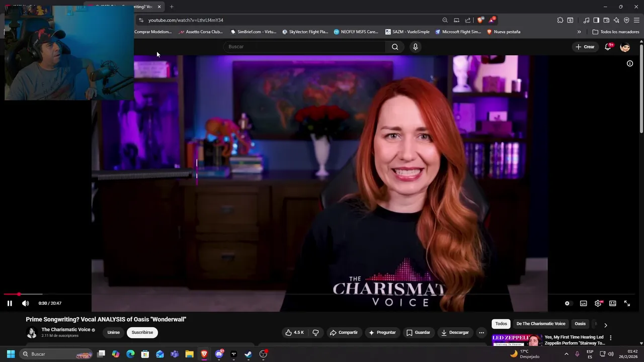Open YouTube notifications bell
The image size is (644, 362).
608,47
